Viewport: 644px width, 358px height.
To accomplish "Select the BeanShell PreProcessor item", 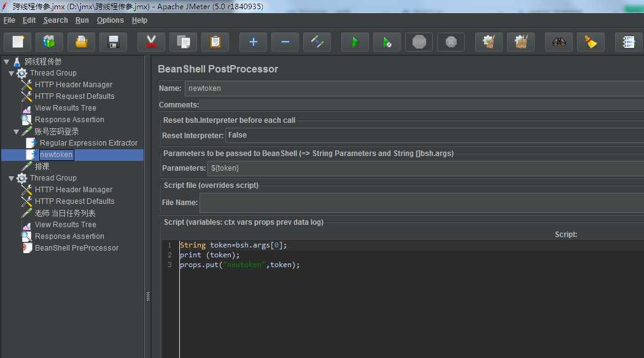I will (76, 248).
